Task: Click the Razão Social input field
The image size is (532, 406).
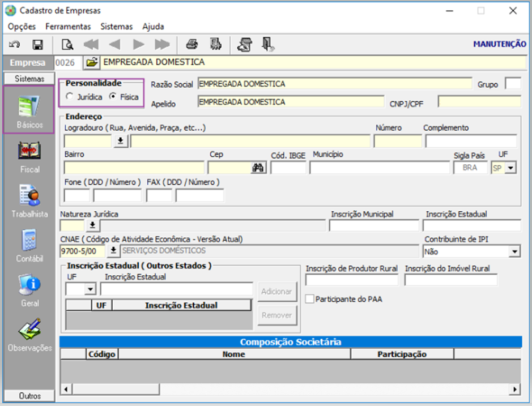Action: coord(334,83)
